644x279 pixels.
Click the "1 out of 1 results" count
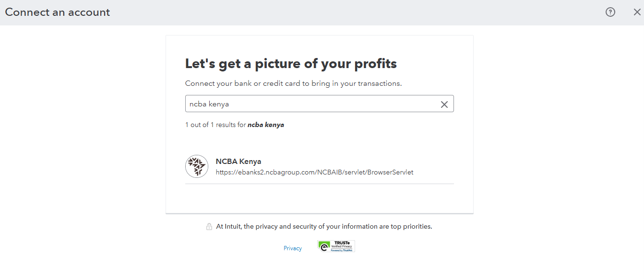click(x=215, y=125)
